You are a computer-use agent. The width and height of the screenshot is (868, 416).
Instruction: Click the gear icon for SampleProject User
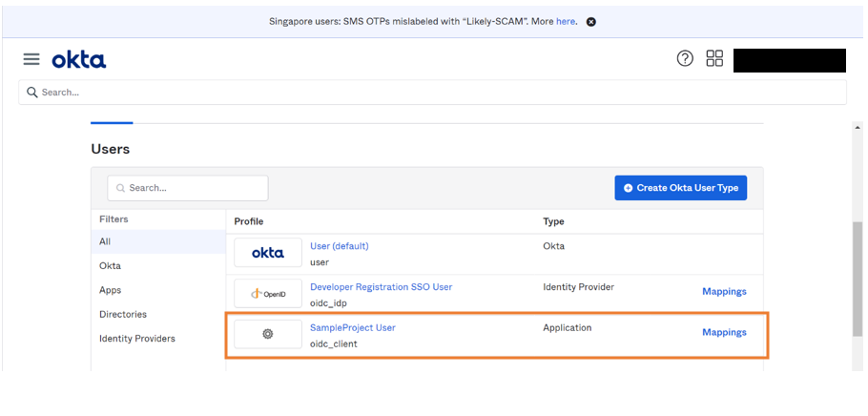267,334
